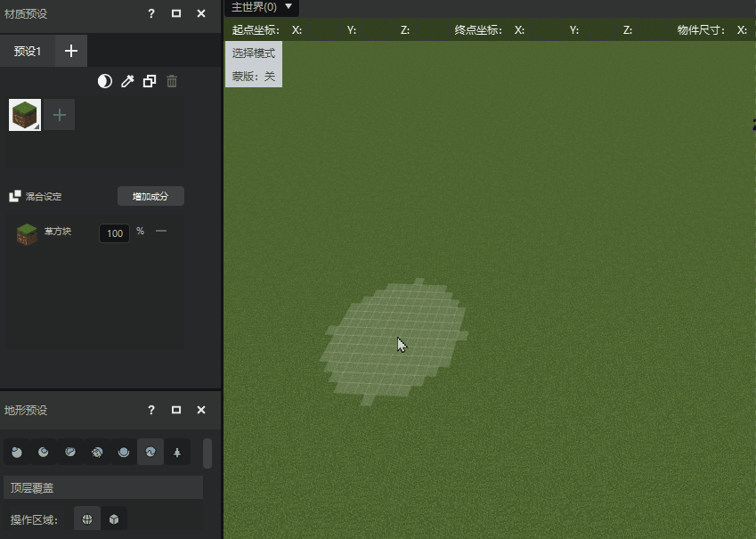This screenshot has width=756, height=539.
Task: Pop out the 地形预设 panel window
Action: pos(176,410)
